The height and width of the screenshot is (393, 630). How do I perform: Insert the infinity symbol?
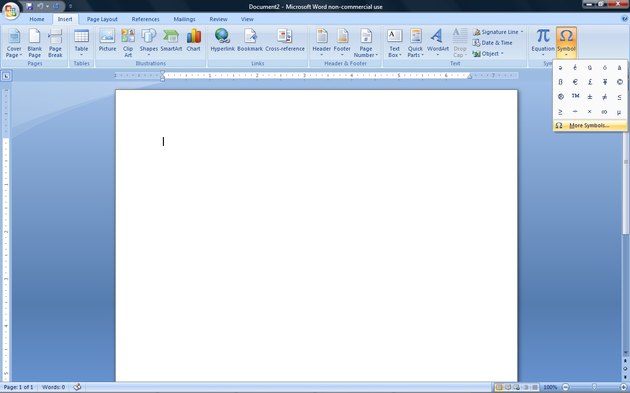605,112
